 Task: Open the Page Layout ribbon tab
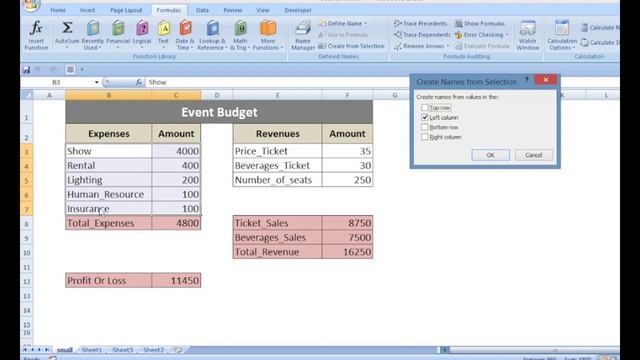tap(126, 10)
